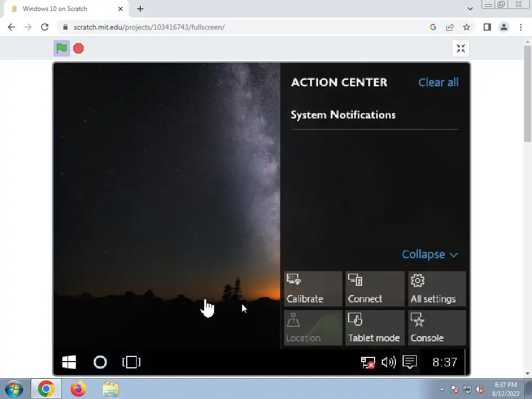This screenshot has width=532, height=399.
Task: Click the Chrome forward arrow
Action: point(28,27)
